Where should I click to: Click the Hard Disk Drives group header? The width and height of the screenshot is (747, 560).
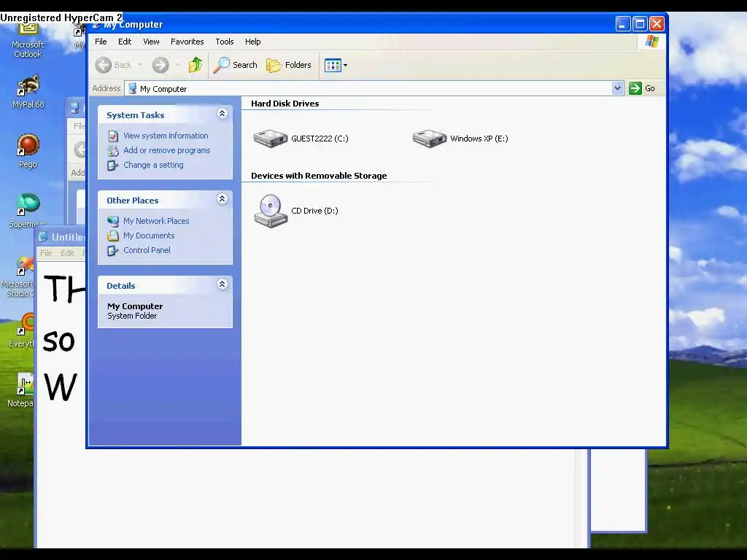285,104
